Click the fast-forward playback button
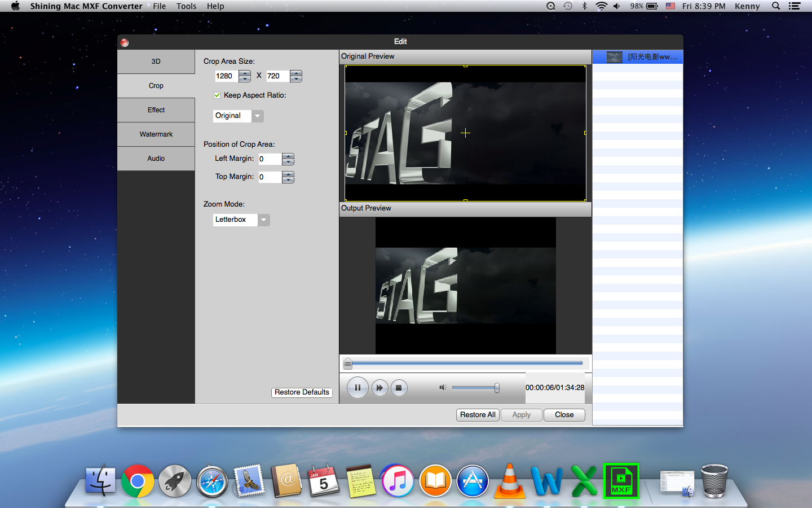This screenshot has width=812, height=508. pyautogui.click(x=379, y=388)
